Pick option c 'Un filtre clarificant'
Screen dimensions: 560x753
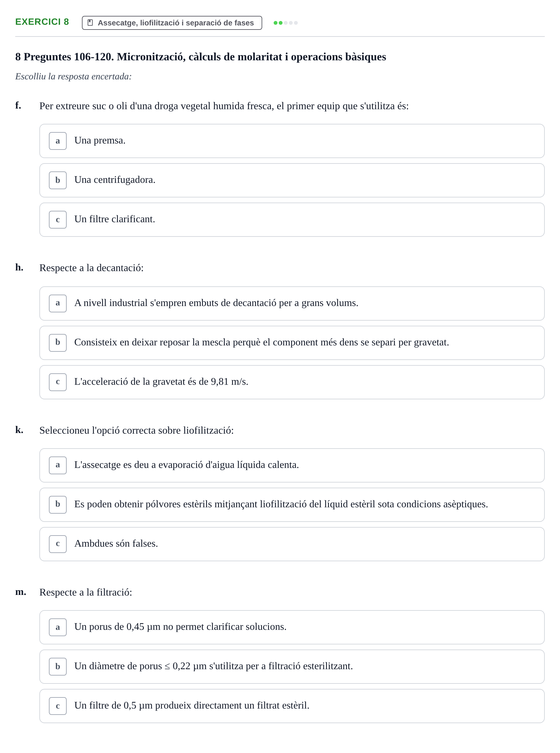click(x=292, y=220)
